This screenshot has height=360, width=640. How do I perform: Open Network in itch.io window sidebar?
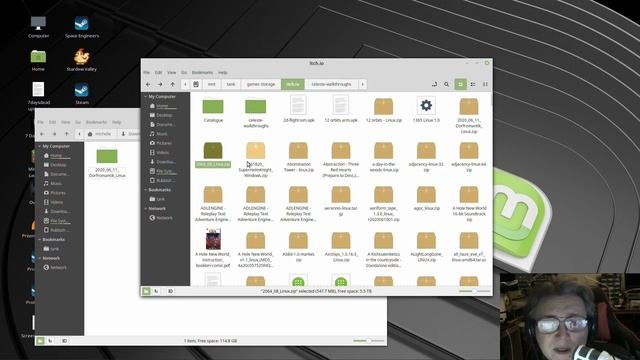[164, 218]
